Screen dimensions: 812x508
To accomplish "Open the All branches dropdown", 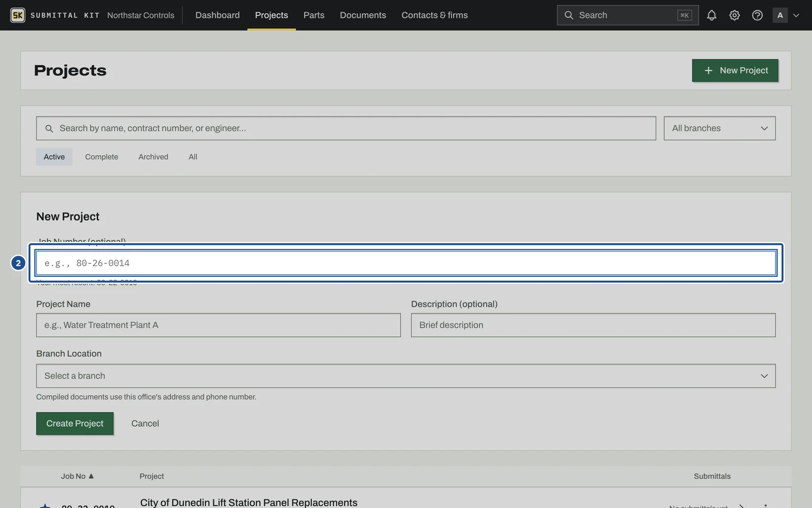I will click(720, 128).
